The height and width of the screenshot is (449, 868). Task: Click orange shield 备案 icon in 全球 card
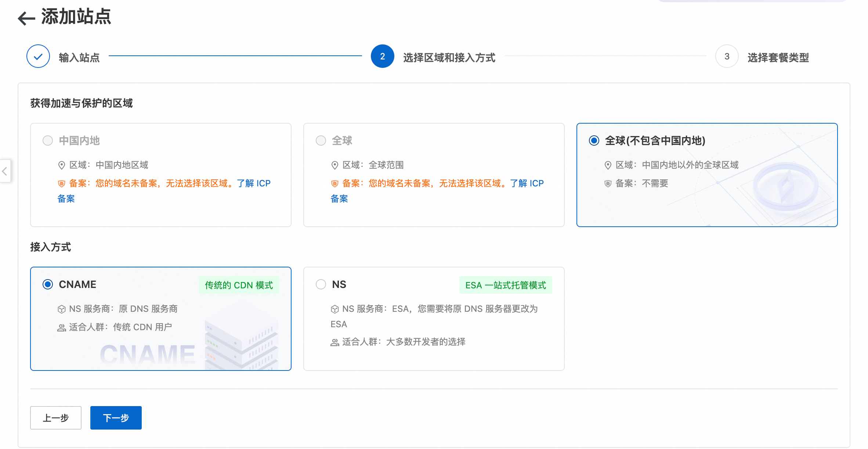[x=334, y=183]
